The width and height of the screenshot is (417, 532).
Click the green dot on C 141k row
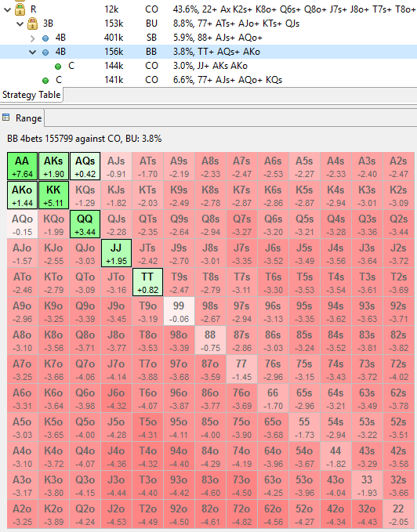click(x=45, y=81)
